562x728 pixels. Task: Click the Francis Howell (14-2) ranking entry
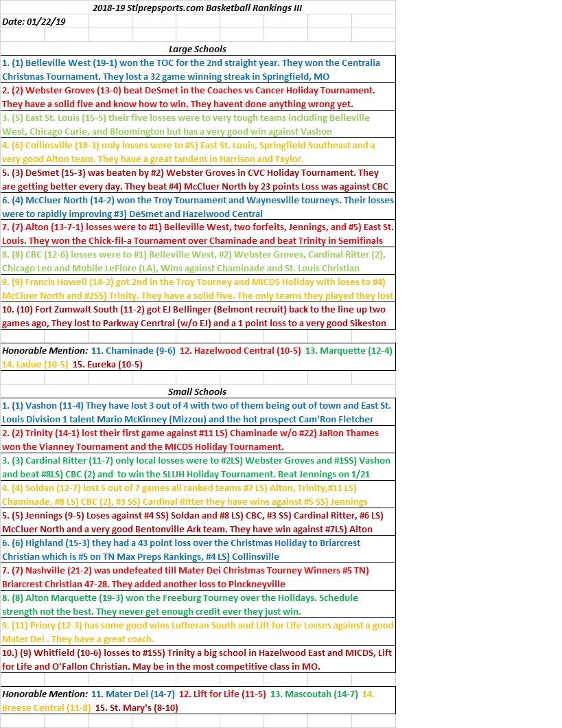tap(198, 288)
